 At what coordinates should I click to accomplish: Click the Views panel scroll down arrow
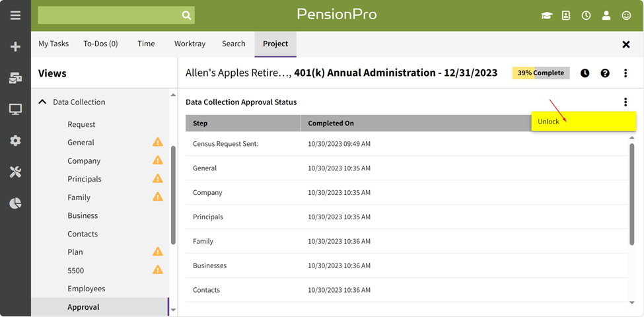[x=173, y=310]
